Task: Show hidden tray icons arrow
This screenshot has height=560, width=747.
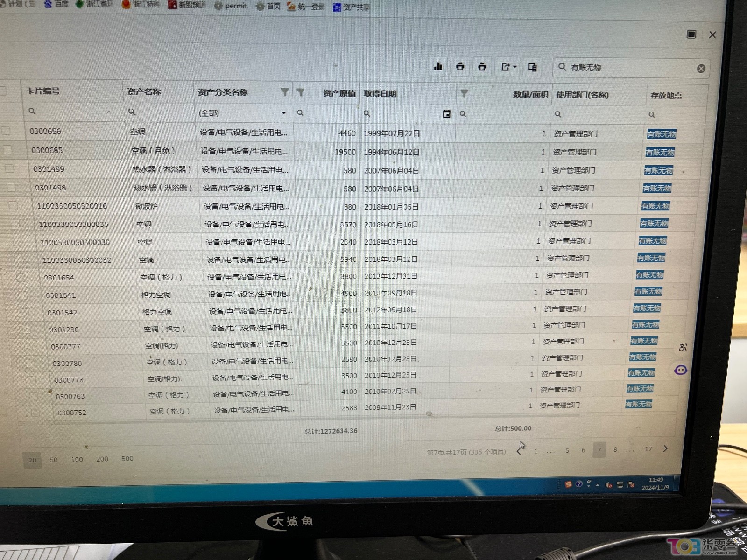Action: point(598,485)
